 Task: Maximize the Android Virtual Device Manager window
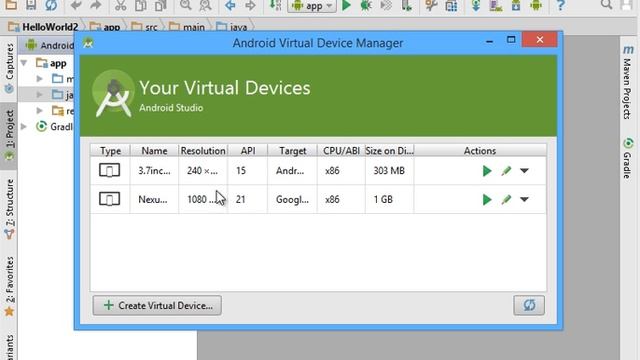(x=511, y=40)
